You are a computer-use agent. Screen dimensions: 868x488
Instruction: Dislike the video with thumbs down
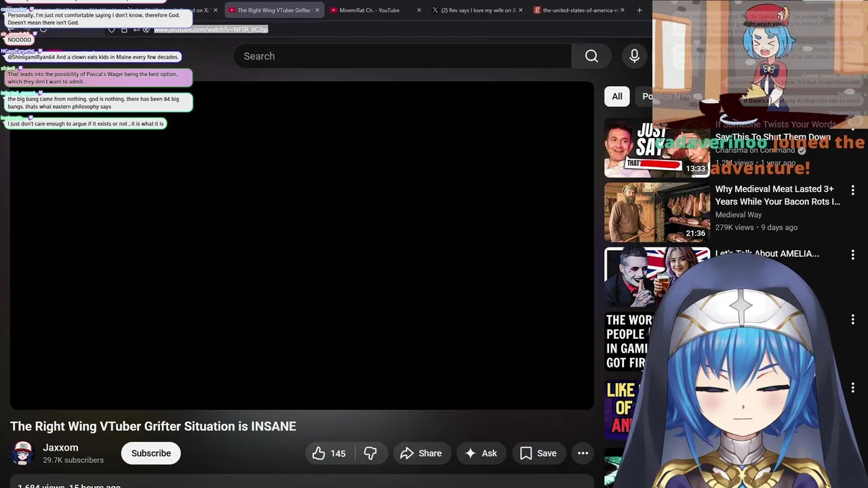[x=370, y=453]
